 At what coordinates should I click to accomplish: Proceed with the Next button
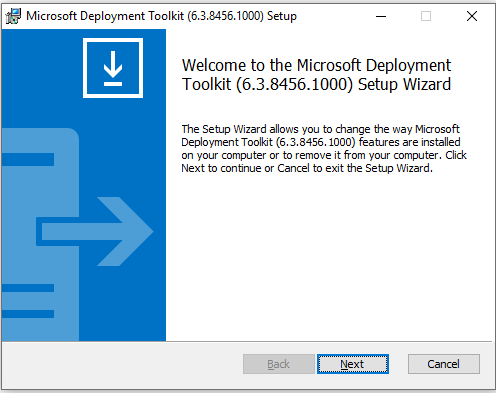353,364
